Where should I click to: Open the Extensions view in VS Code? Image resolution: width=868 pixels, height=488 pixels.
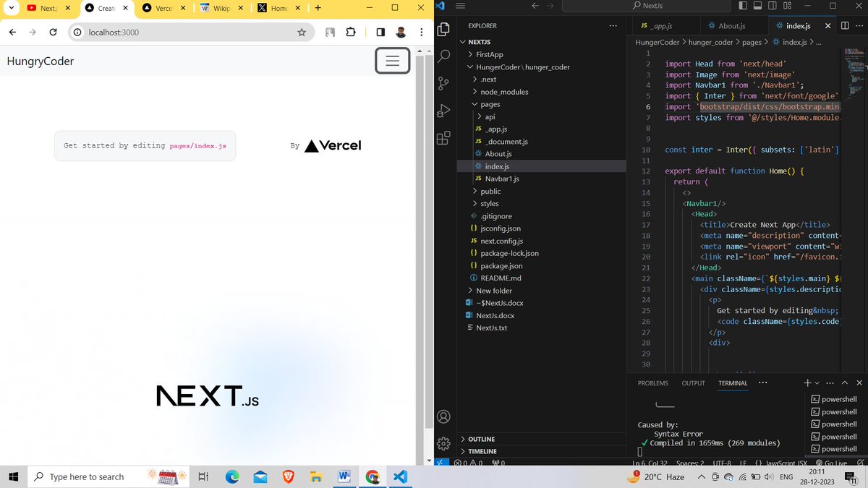coord(444,137)
